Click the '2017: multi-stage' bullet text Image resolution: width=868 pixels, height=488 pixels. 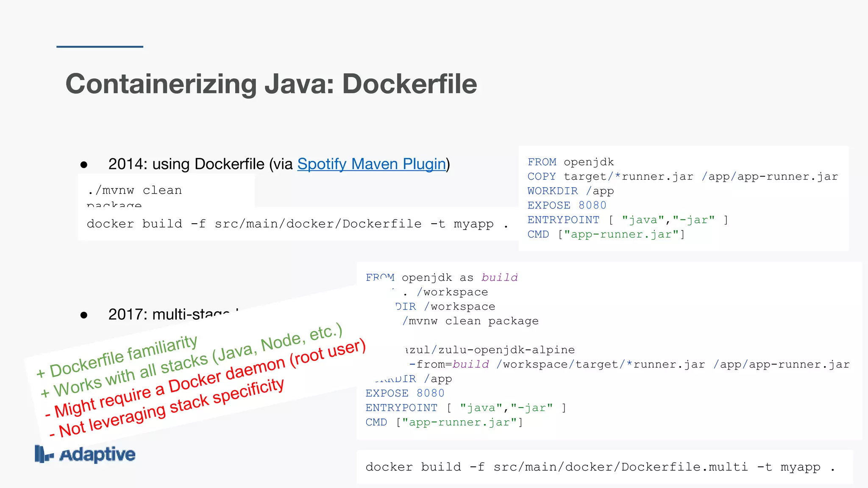(x=174, y=314)
